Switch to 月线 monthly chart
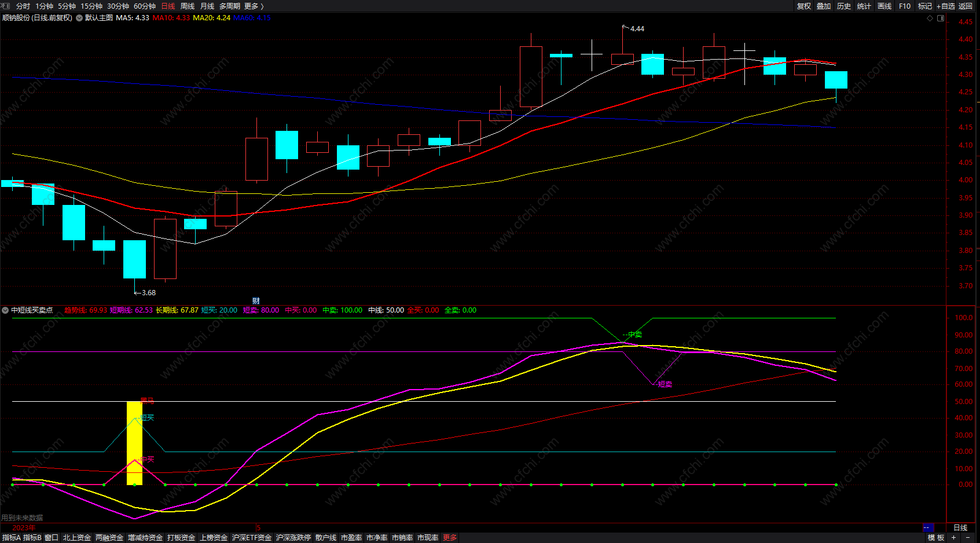The height and width of the screenshot is (543, 980). point(207,6)
